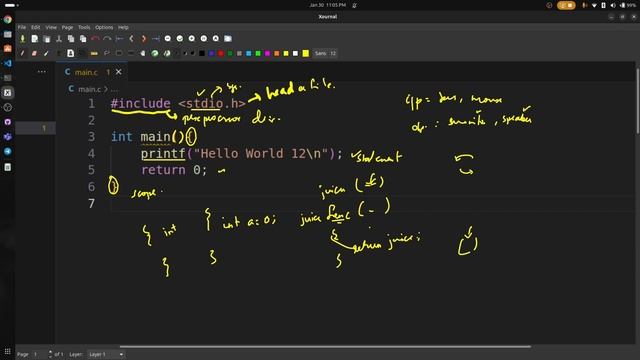Pick the blue color swatch
The width and height of the screenshot is (640, 360).
pyautogui.click(x=211, y=53)
